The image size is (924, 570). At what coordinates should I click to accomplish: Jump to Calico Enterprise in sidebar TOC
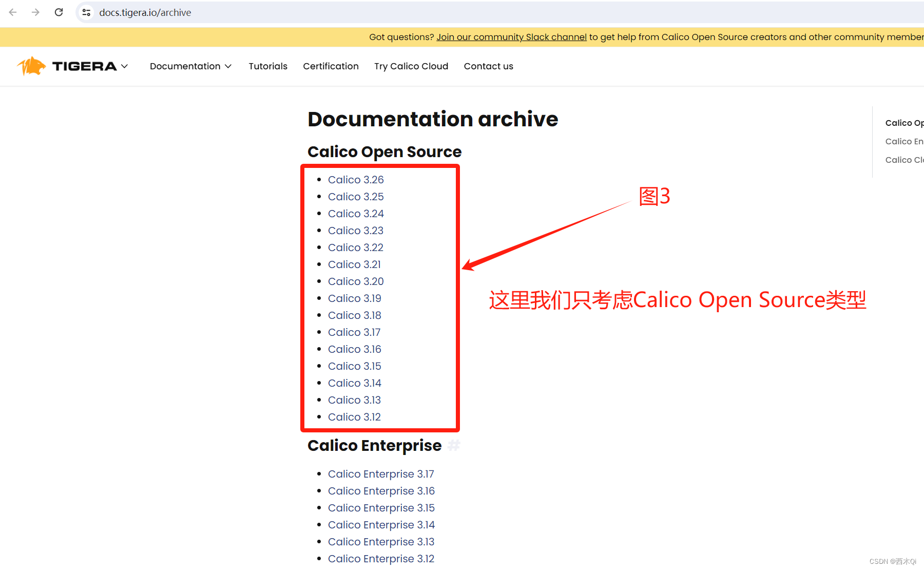pos(904,141)
